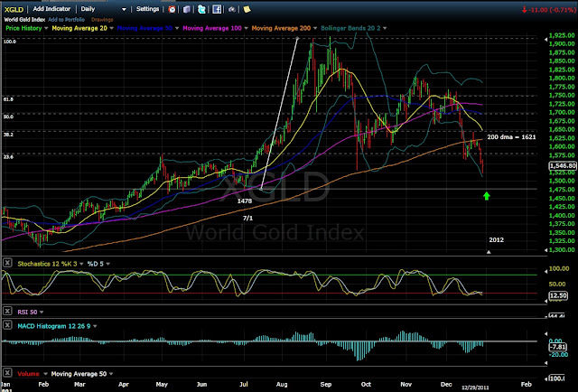
Task: Click the 3D cube icon in toolbar
Action: pos(187,9)
